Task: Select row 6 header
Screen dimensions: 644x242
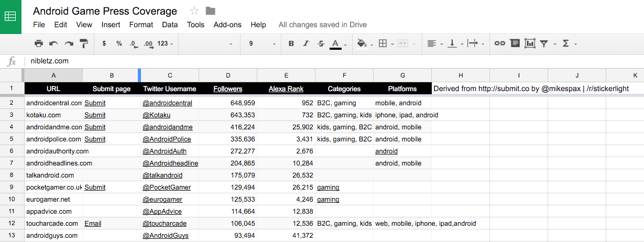Action: click(x=12, y=151)
